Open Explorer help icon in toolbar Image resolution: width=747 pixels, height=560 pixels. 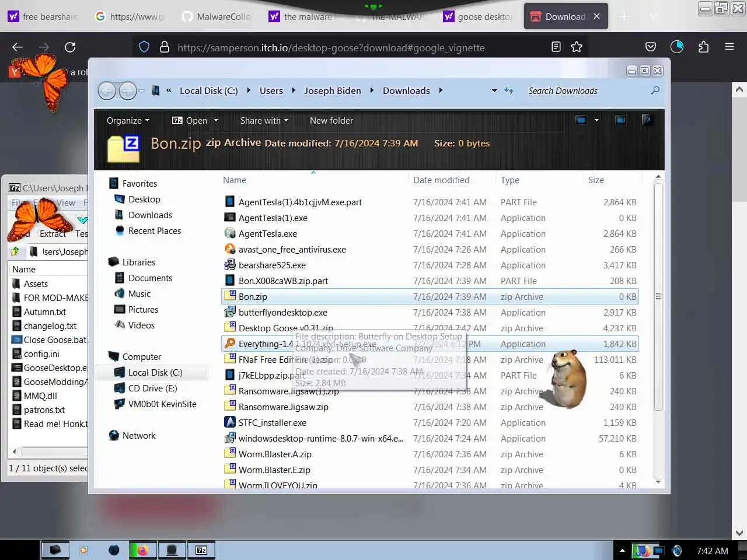coord(647,120)
